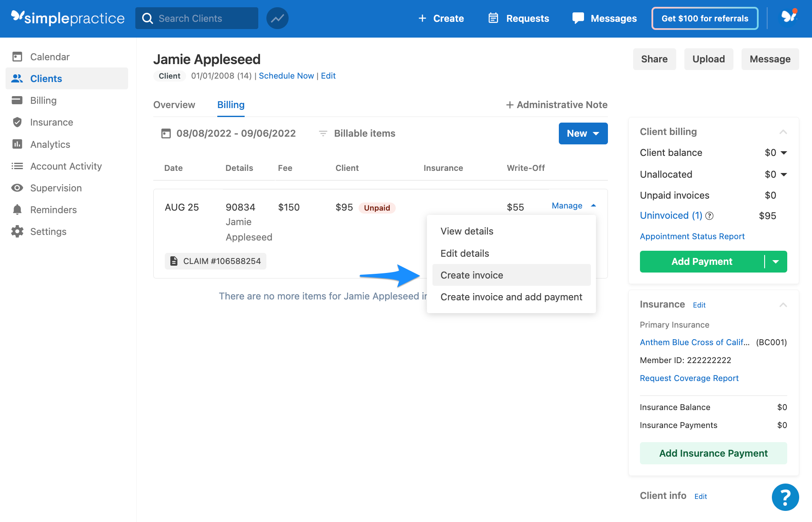Click the Uninvoiced help info icon
The height and width of the screenshot is (522, 812).
(x=709, y=216)
